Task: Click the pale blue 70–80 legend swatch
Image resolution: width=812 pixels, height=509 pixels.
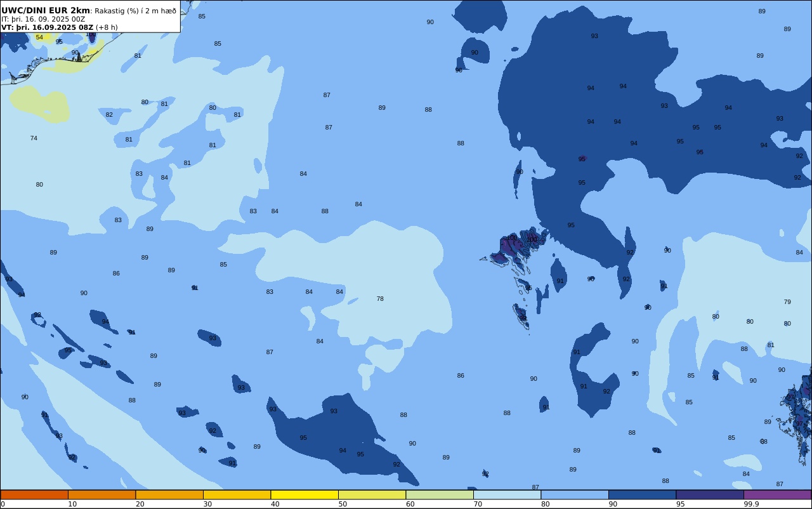Action: coord(507,494)
